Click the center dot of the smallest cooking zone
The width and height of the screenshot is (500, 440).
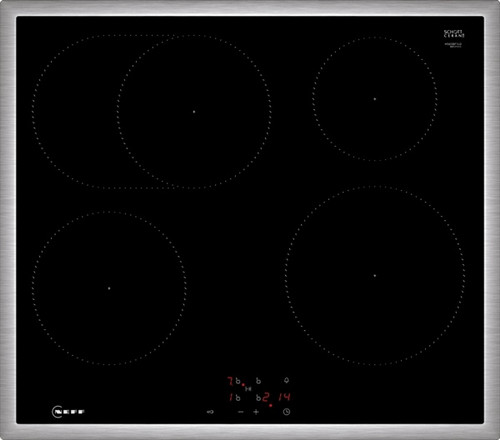[x=375, y=99]
